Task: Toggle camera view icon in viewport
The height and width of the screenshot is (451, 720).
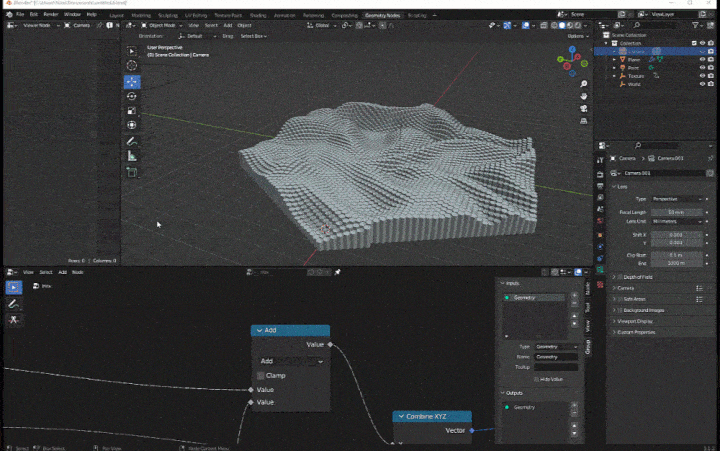Action: 583,110
